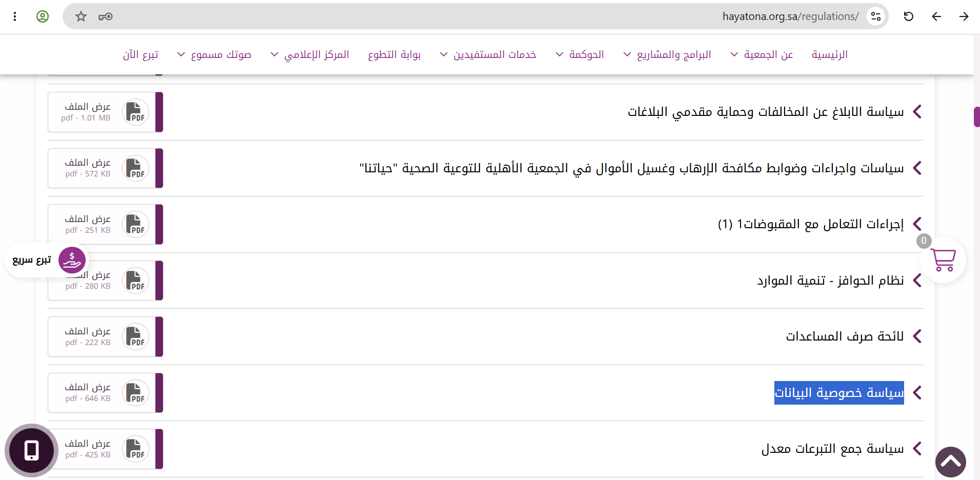Expand the البرامج والمشاريع dropdown menu

[667, 54]
